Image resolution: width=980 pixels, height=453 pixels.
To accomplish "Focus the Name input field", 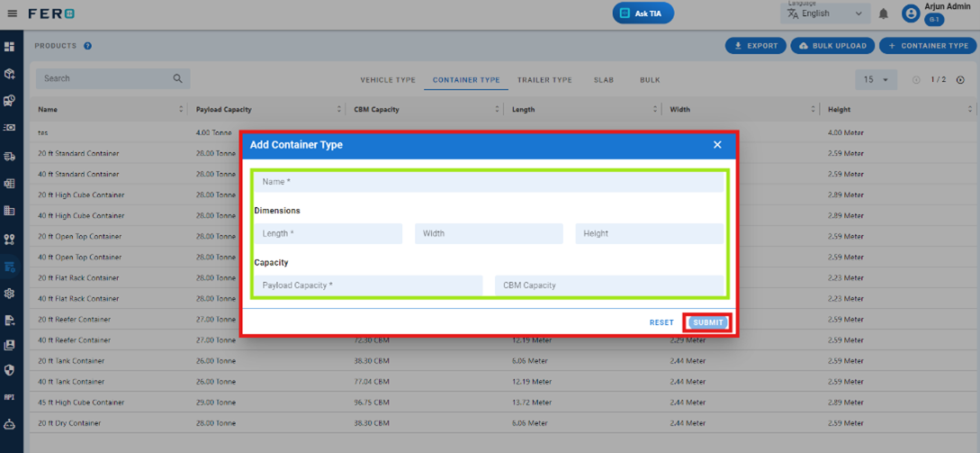I will (490, 182).
